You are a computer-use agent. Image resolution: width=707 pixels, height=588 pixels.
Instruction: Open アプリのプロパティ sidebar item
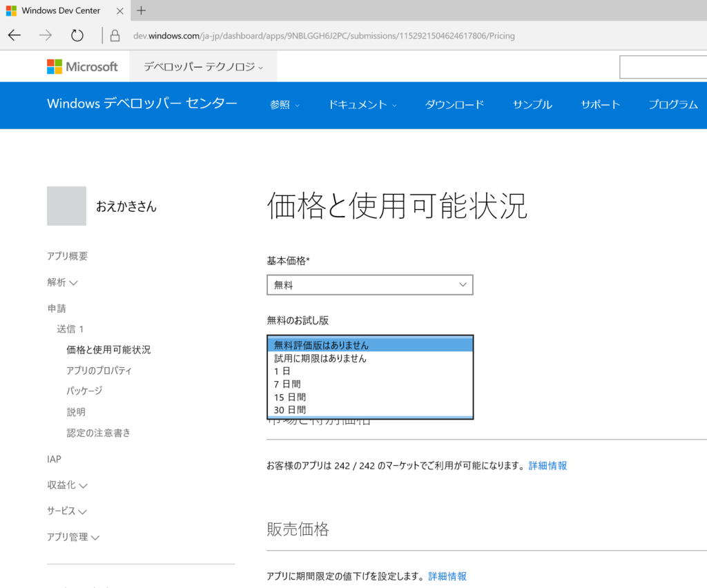pyautogui.click(x=99, y=371)
